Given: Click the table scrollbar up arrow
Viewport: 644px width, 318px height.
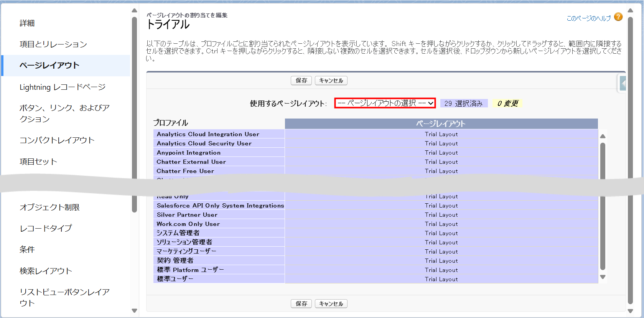Looking at the screenshot, I should [x=603, y=136].
